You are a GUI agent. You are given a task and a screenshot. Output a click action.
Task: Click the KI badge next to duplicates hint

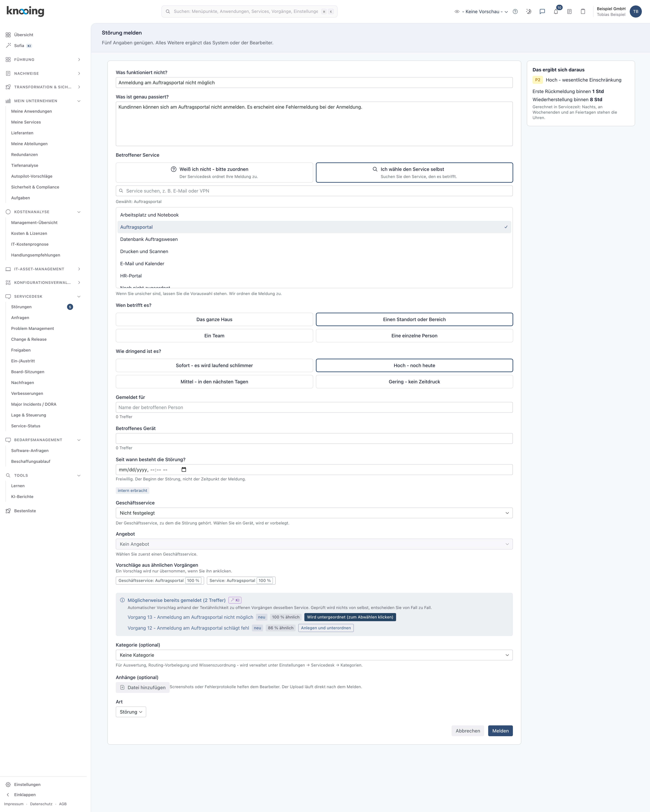point(235,600)
